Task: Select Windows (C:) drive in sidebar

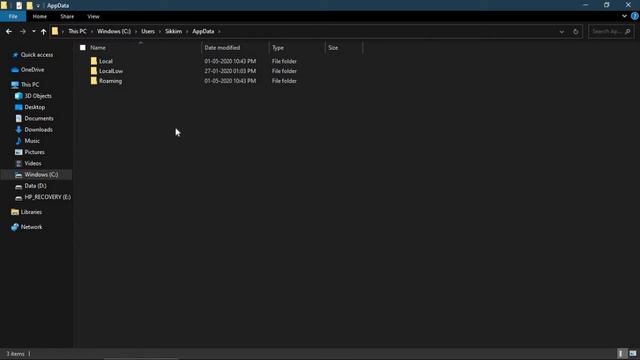Action: coord(41,174)
